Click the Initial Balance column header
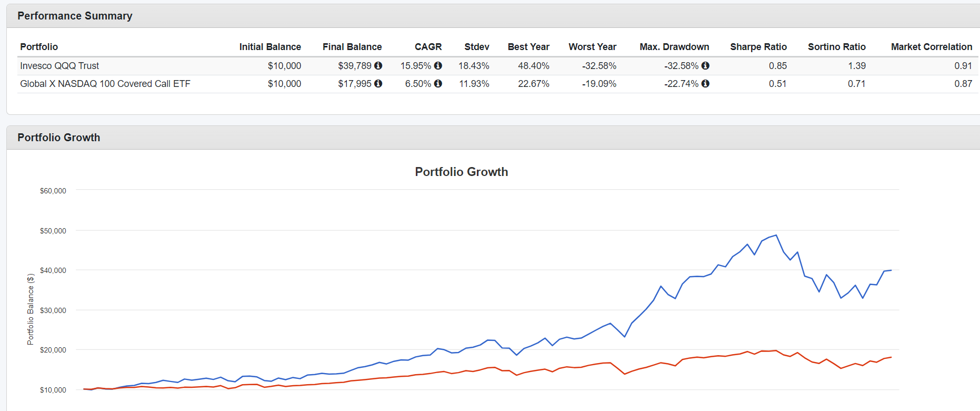 pyautogui.click(x=270, y=47)
